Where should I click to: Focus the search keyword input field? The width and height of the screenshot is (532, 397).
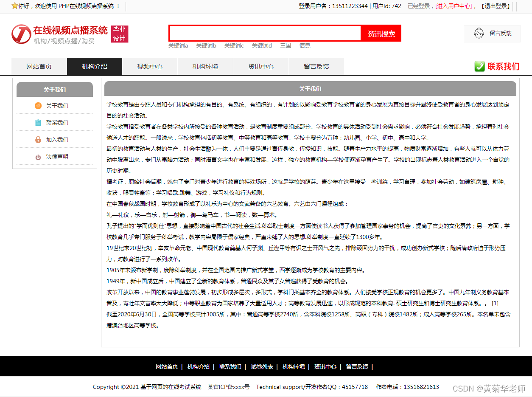click(x=265, y=34)
